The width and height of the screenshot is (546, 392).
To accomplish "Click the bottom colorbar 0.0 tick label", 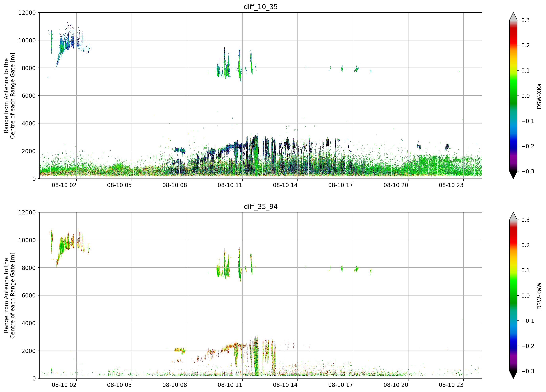I will click(x=525, y=296).
